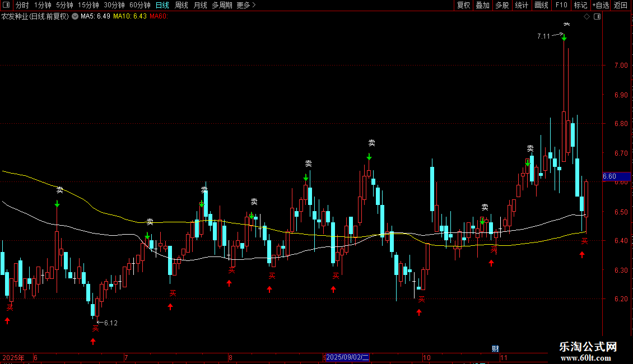Click 返回 to go back
Image resolution: width=633 pixels, height=364 pixels.
pyautogui.click(x=621, y=5)
